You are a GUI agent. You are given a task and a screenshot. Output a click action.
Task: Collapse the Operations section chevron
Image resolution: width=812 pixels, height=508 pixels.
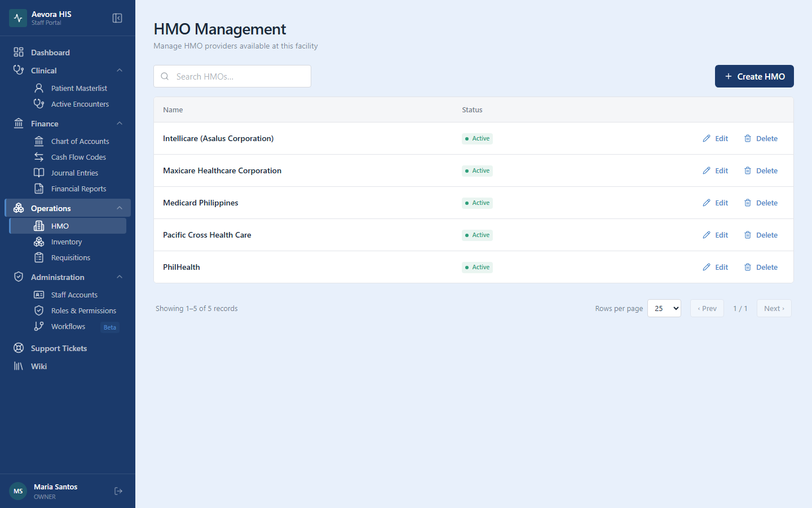click(120, 208)
